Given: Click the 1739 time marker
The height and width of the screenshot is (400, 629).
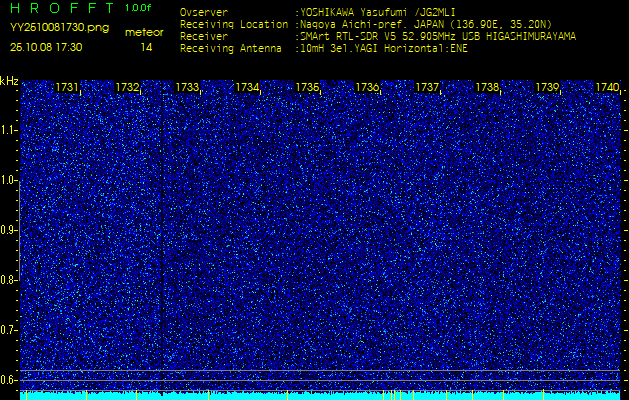Looking at the screenshot, I should [x=548, y=87].
